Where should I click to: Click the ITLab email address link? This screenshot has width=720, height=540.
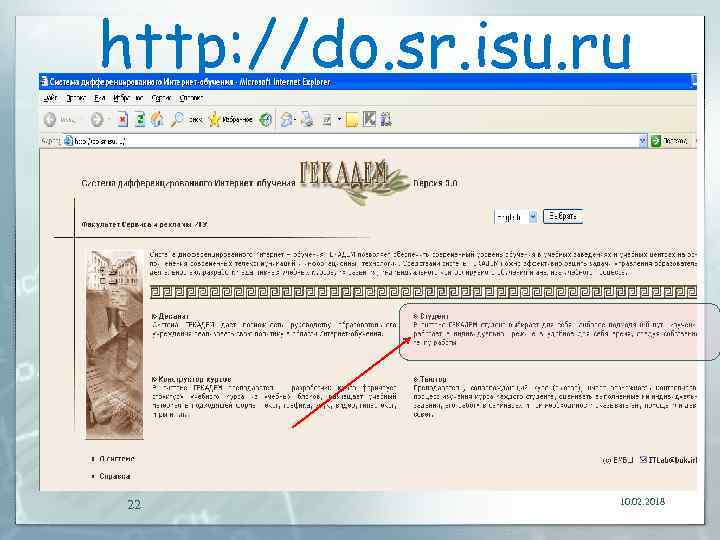[x=673, y=460]
